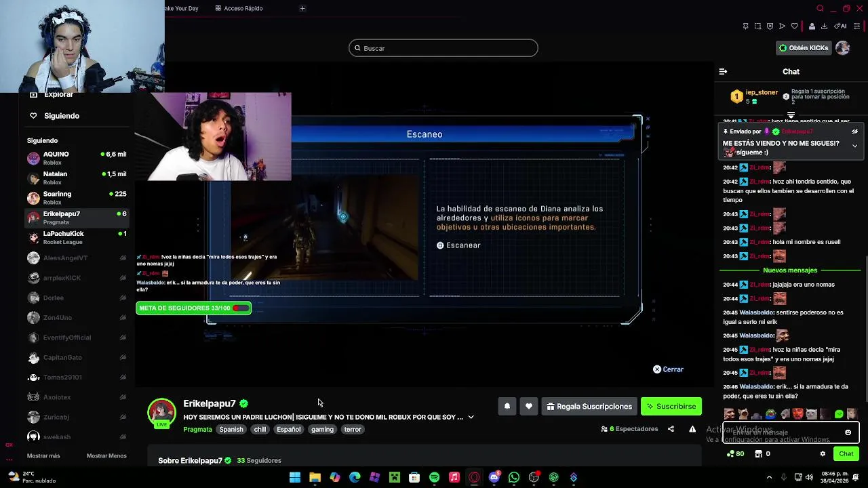Open WhatsApp from the Windows taskbar
This screenshot has height=488, width=868.
513,477
